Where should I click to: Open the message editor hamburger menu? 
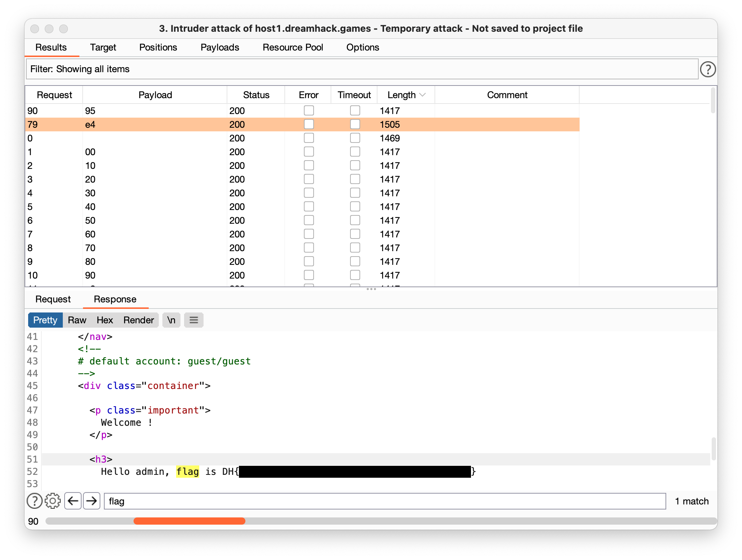pyautogui.click(x=194, y=320)
